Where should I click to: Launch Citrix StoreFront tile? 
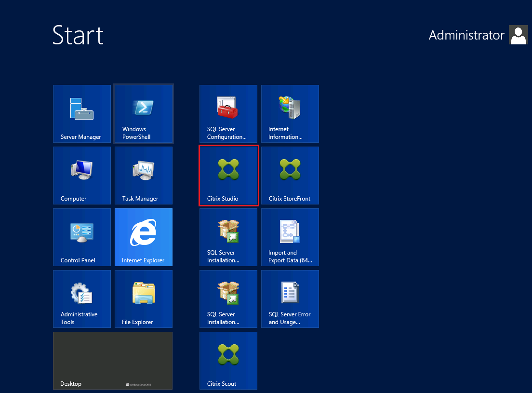(x=290, y=176)
